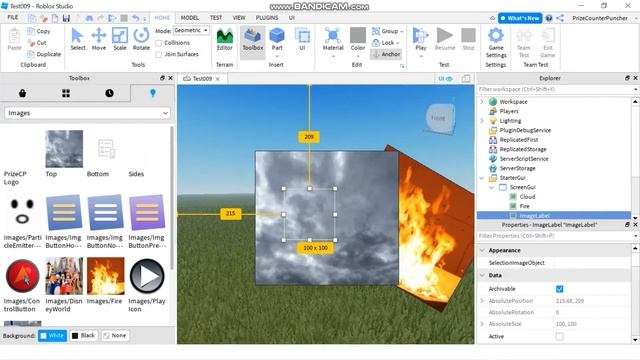Click the What's New button

(x=520, y=18)
